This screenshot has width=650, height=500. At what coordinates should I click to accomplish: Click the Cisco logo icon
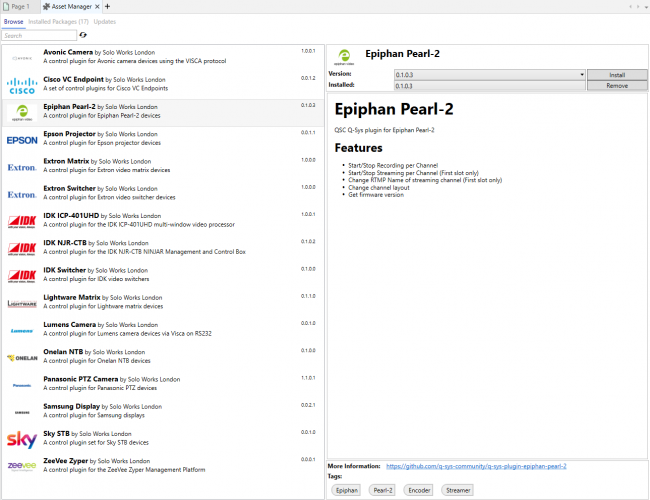tap(22, 86)
